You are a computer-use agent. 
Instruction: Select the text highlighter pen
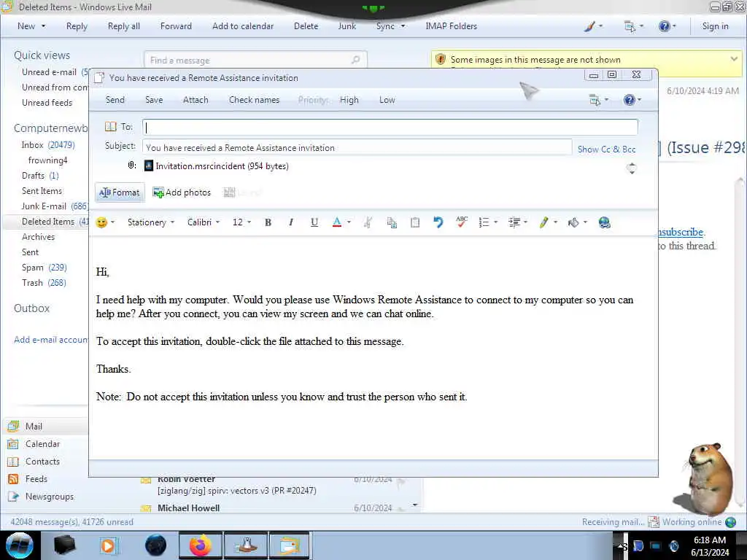544,222
